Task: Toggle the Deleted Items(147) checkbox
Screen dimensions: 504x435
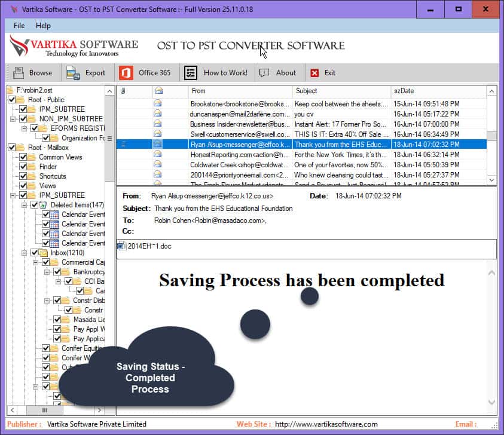Action: 35,205
